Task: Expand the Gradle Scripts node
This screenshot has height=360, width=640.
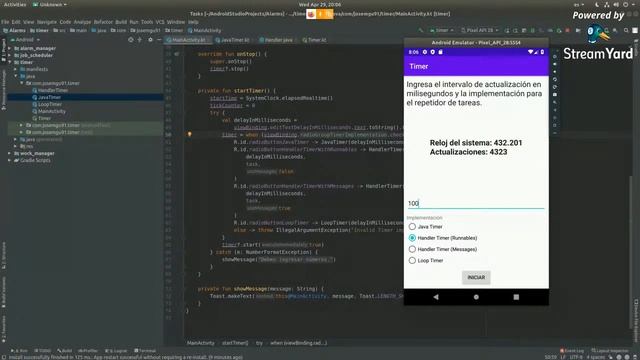Action: pyautogui.click(x=10, y=160)
